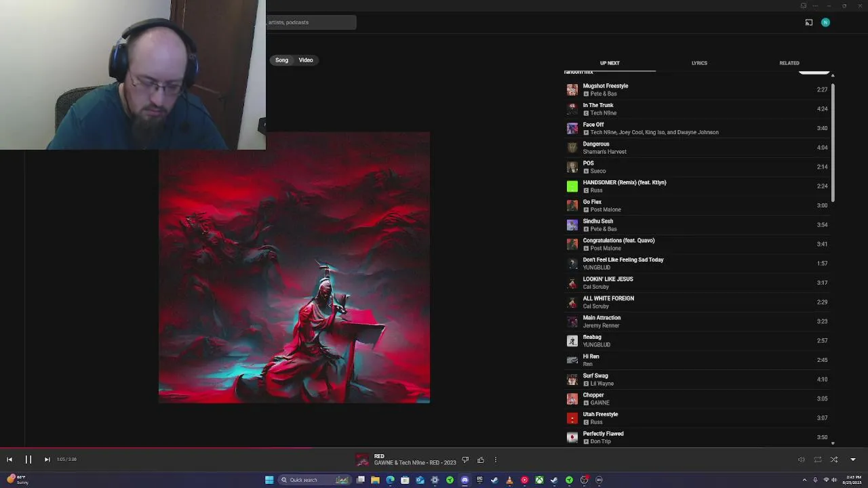Select fleabag in the queue
Image resolution: width=868 pixels, height=488 pixels.
[697, 340]
